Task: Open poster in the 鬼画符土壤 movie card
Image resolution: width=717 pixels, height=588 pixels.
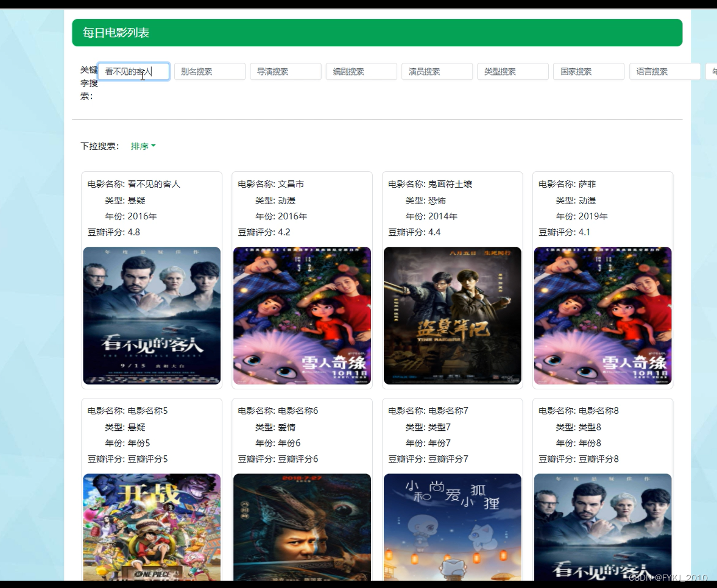Action: [453, 316]
